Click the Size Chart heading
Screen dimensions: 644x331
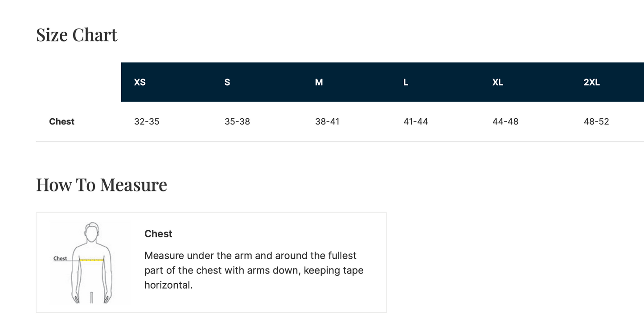77,35
